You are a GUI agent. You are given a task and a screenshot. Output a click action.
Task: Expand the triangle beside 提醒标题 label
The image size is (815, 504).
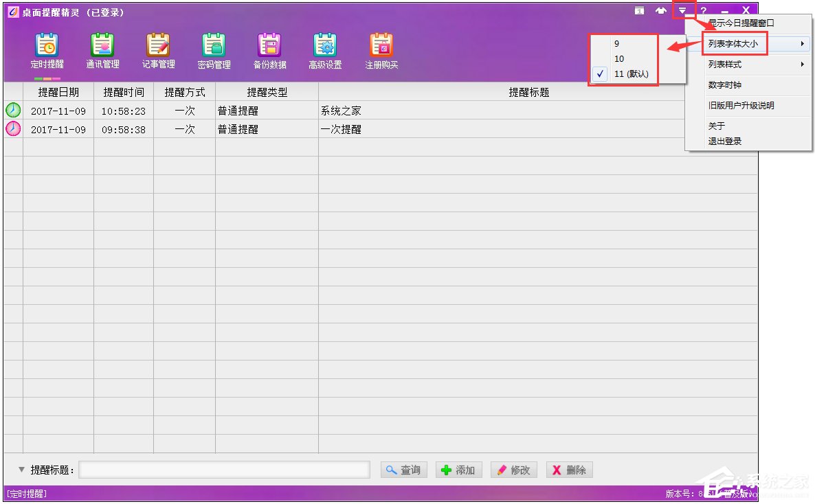coord(21,469)
